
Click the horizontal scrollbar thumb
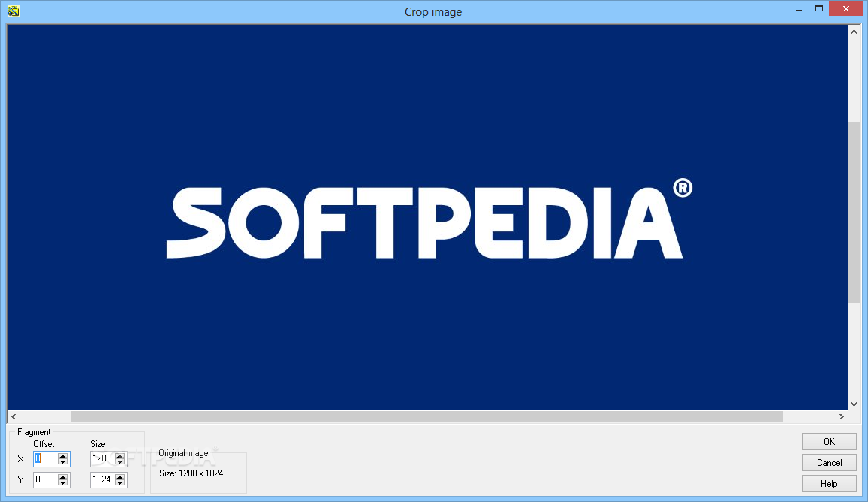[426, 416]
